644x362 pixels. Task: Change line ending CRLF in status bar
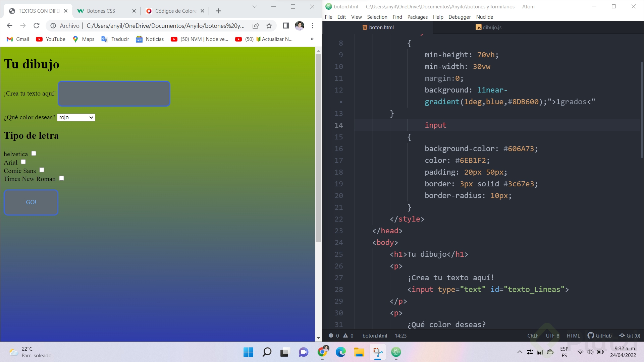point(533,336)
